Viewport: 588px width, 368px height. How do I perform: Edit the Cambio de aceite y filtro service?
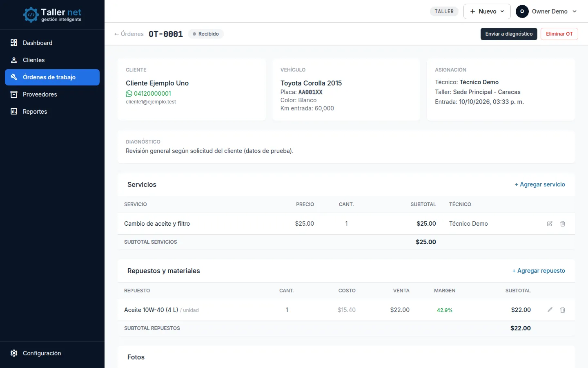point(550,224)
